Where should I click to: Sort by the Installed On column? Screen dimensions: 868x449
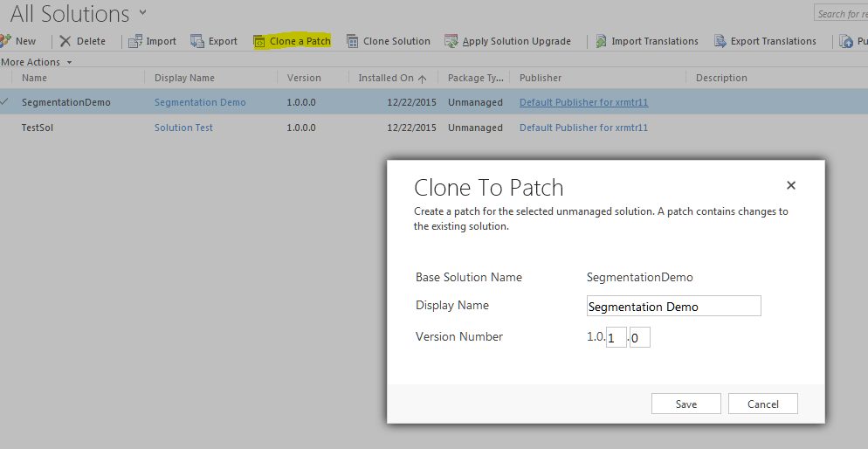[x=392, y=78]
